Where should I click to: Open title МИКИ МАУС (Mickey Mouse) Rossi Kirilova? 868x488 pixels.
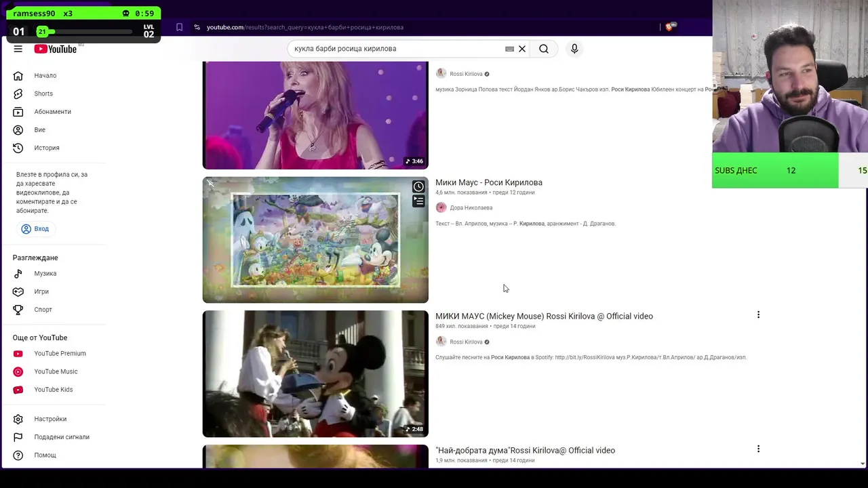[544, 316]
